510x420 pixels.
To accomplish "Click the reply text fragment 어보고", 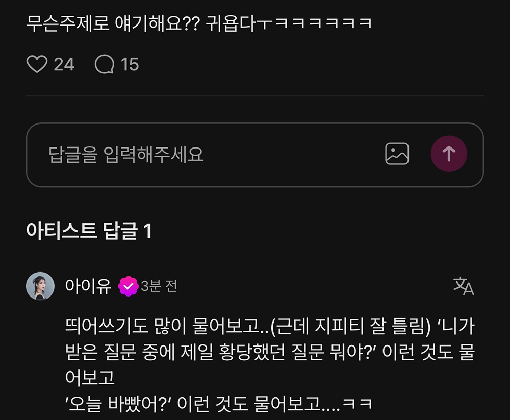I will (90, 378).
